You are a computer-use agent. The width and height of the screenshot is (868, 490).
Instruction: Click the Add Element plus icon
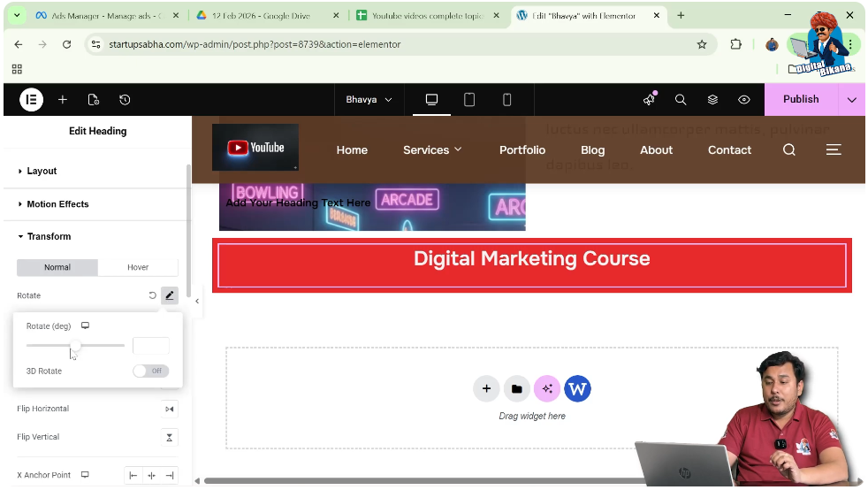[x=63, y=100]
